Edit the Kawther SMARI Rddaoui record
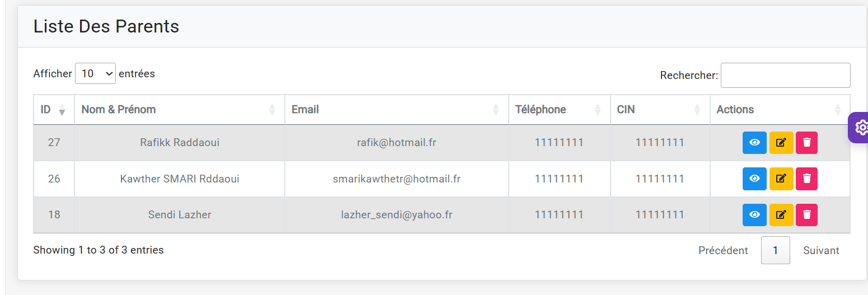Image resolution: width=868 pixels, height=295 pixels. tap(781, 179)
